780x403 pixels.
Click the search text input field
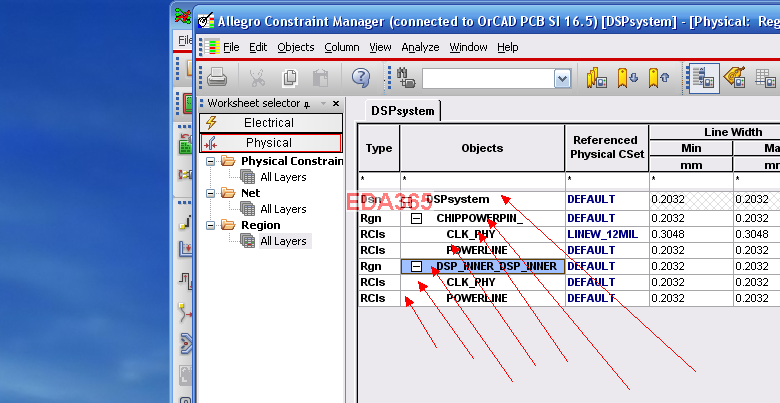pos(488,79)
